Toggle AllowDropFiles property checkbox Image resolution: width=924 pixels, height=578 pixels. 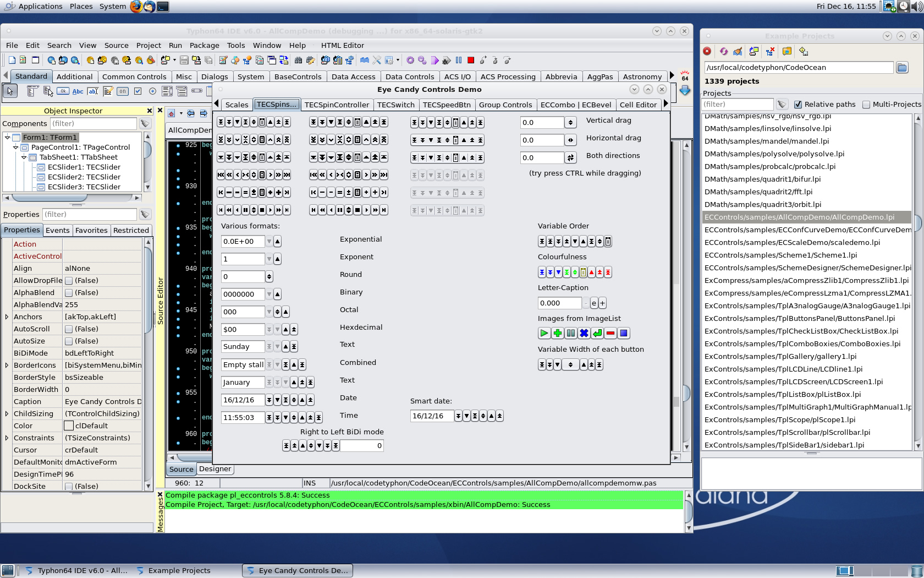(x=69, y=281)
